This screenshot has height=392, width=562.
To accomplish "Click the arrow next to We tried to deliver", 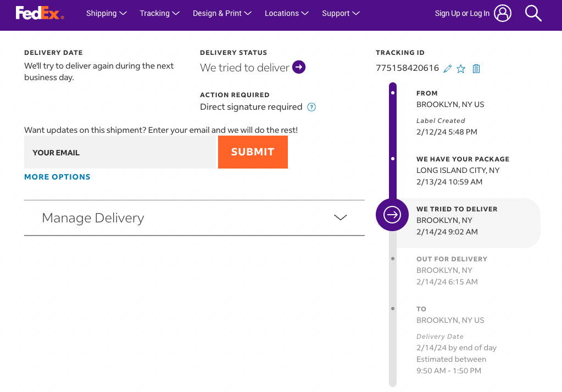I will (x=298, y=67).
